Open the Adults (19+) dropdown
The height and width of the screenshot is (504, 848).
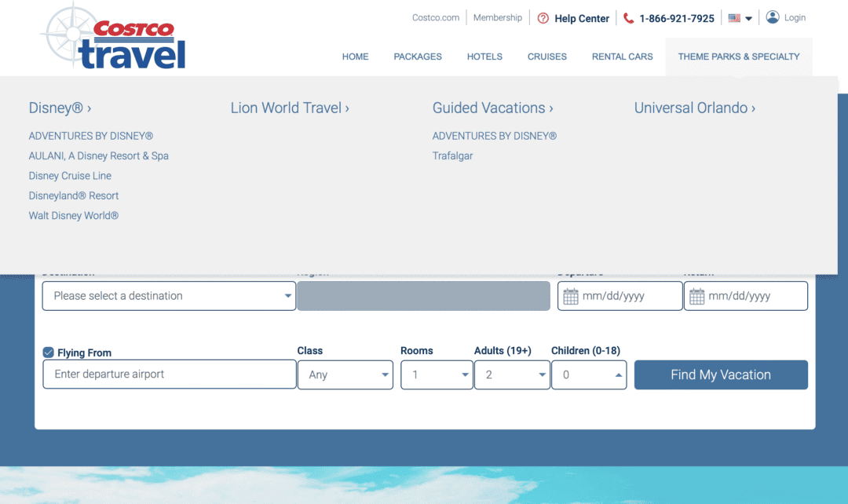pyautogui.click(x=511, y=375)
